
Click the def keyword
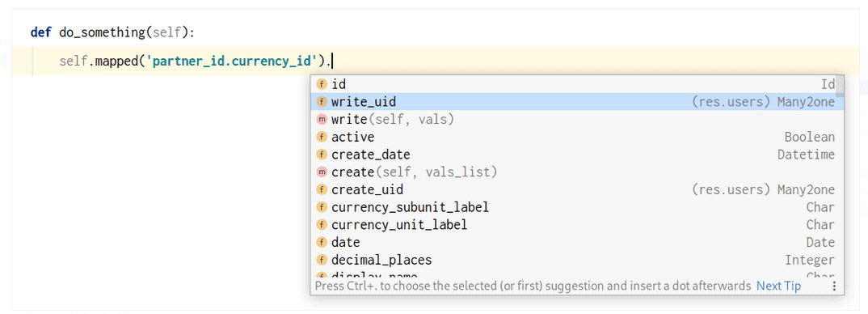pos(41,32)
